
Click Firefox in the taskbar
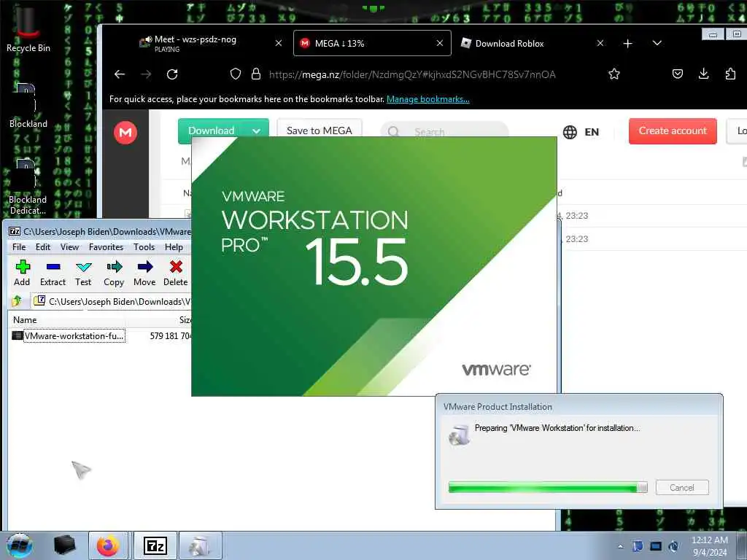108,545
